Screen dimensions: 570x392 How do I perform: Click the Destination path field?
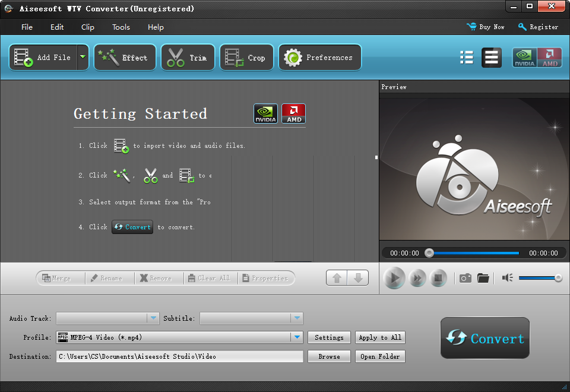pos(178,356)
